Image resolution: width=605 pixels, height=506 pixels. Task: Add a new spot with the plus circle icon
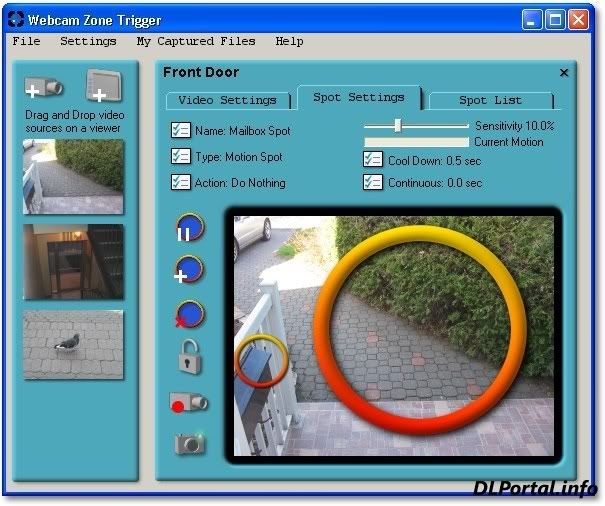pos(189,271)
